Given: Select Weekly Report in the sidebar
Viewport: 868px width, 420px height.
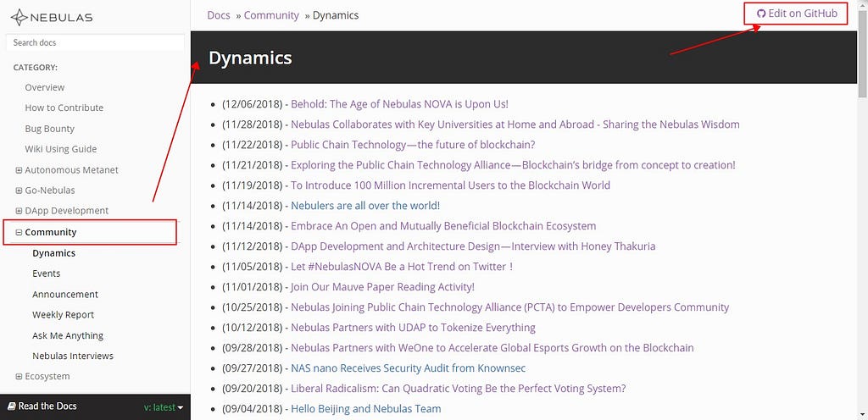Looking at the screenshot, I should click(x=63, y=315).
